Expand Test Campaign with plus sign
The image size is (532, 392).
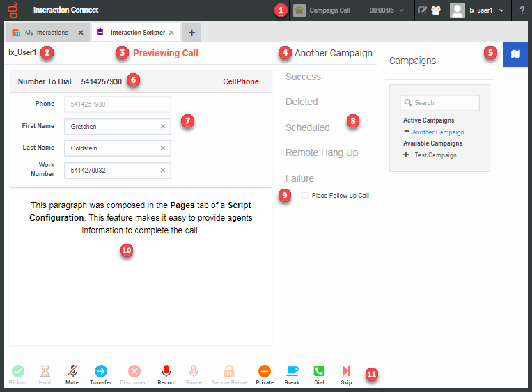406,155
